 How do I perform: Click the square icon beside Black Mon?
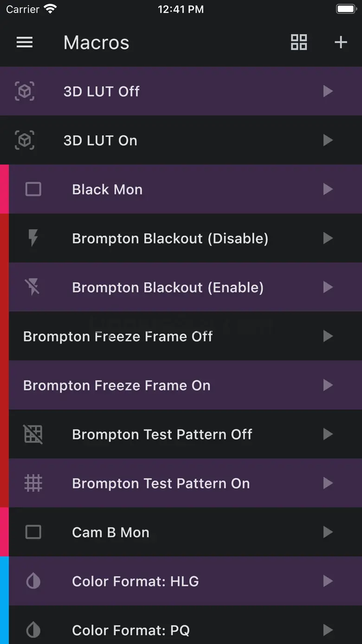pos(33,189)
